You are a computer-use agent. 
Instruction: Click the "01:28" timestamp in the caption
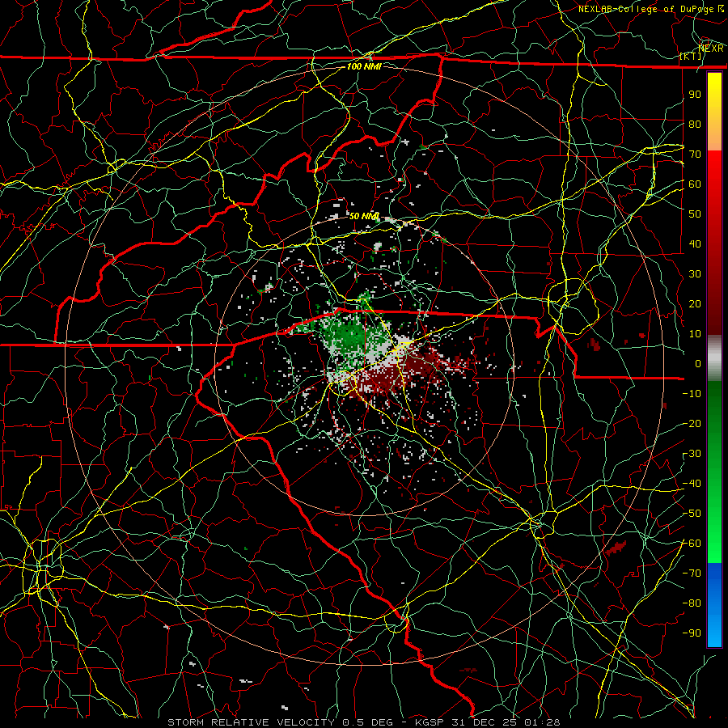tap(542, 722)
